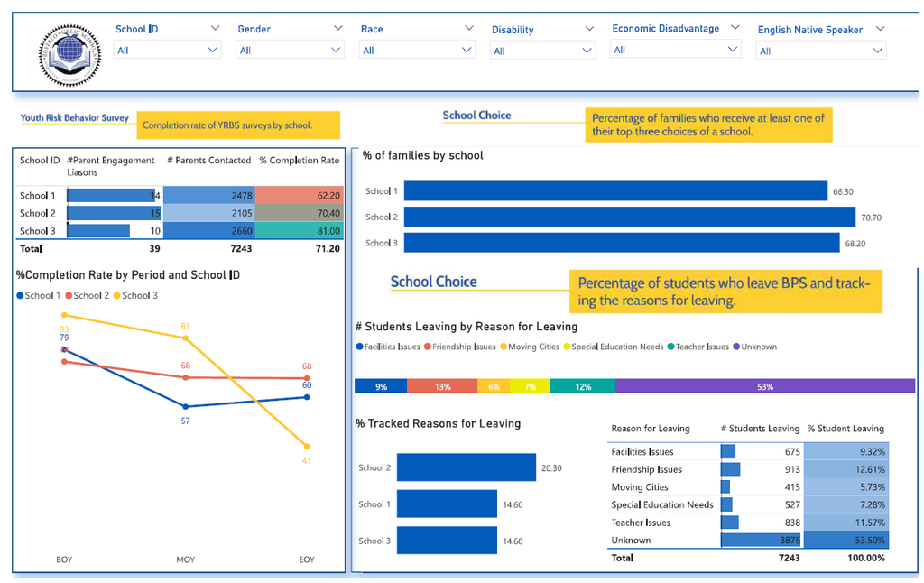Toggle School 1 legend in completion line chart
The width and height of the screenshot is (924, 583).
pyautogui.click(x=39, y=295)
